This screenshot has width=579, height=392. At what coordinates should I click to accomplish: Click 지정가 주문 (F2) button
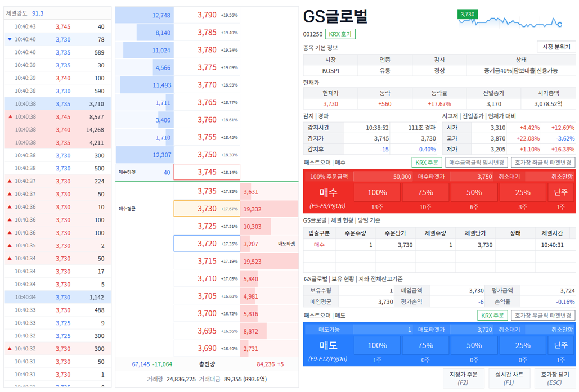[x=464, y=378]
